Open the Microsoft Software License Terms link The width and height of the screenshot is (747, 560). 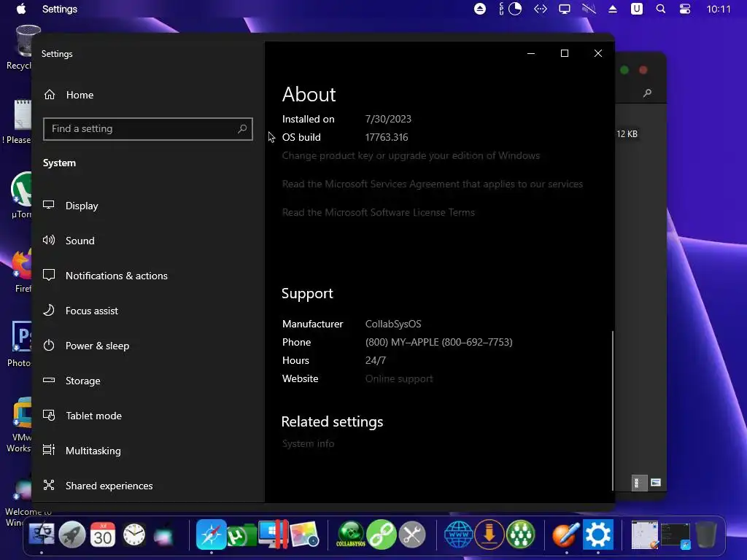(379, 212)
